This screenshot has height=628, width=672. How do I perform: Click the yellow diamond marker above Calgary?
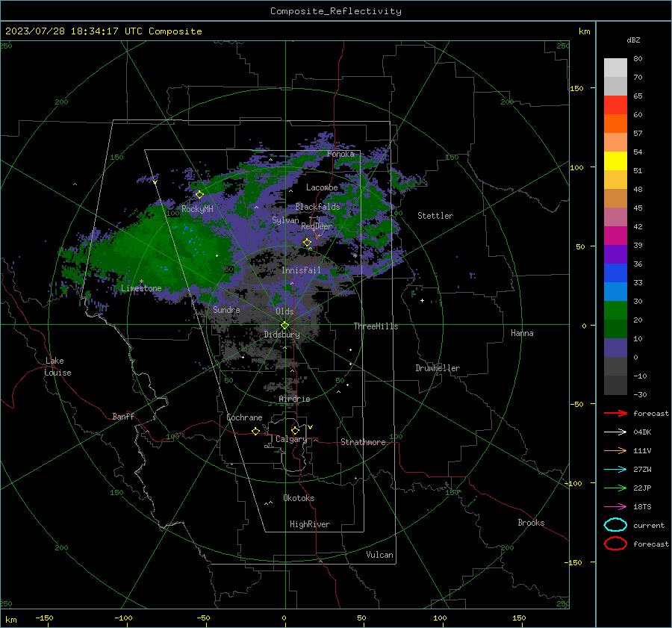point(295,430)
